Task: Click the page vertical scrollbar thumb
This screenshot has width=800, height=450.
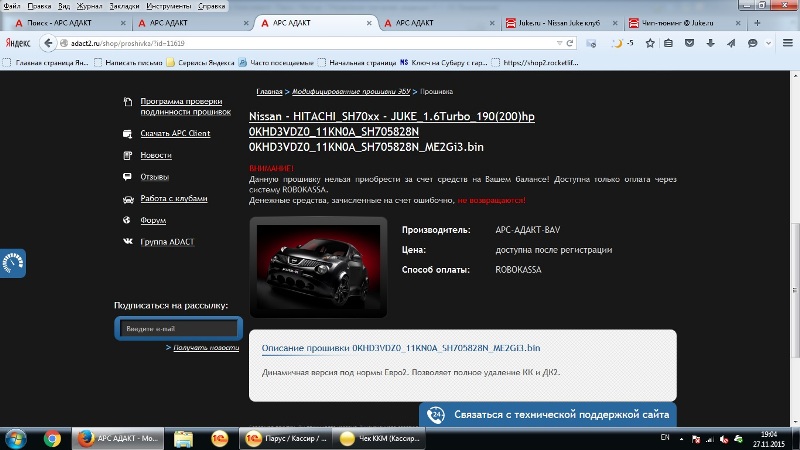Action: click(795, 290)
